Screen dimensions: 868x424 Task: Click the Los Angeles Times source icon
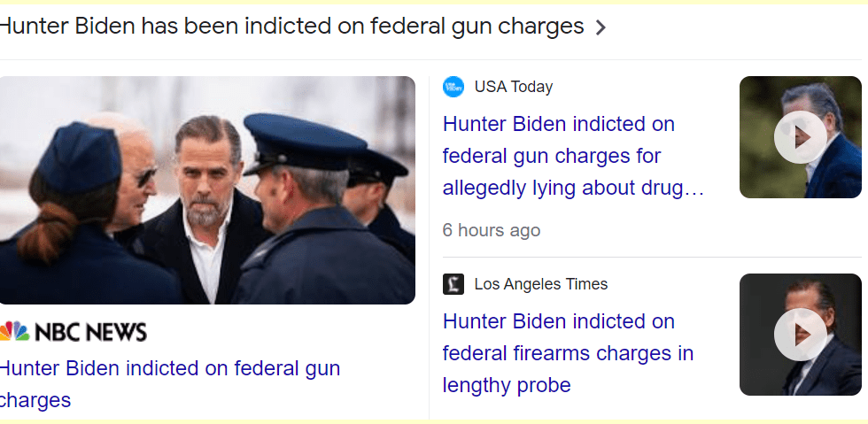(453, 284)
